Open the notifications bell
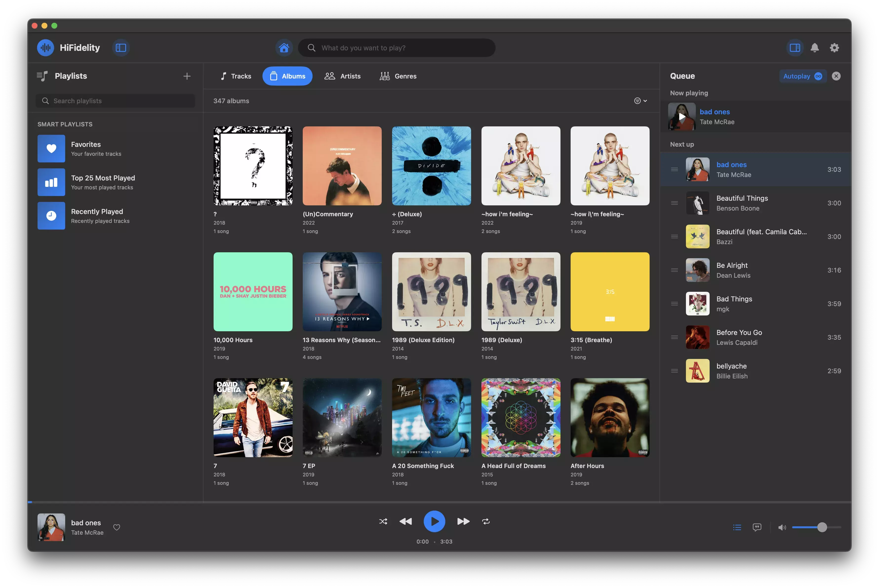This screenshot has height=588, width=879. (x=815, y=48)
